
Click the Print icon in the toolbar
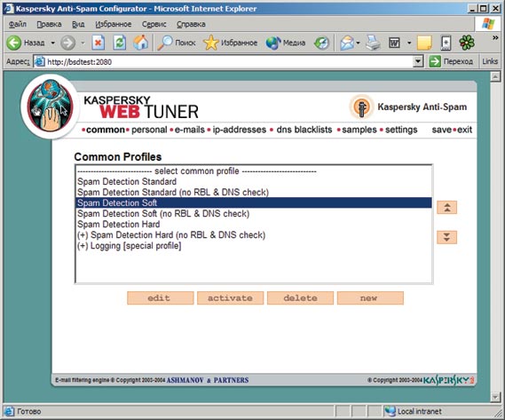(x=374, y=43)
